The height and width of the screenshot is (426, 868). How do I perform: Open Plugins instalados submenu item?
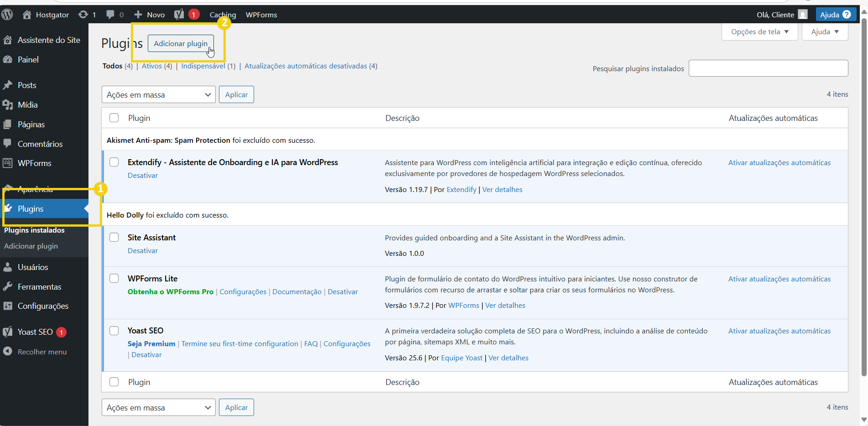point(34,230)
